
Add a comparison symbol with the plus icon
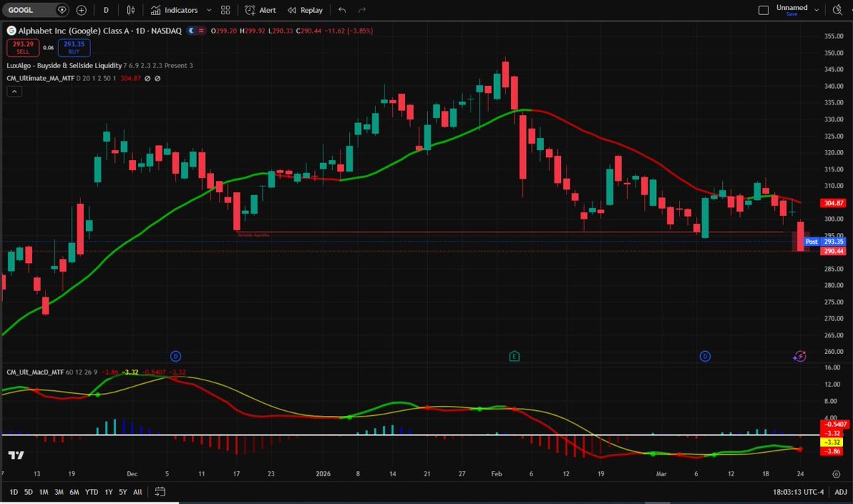(81, 10)
